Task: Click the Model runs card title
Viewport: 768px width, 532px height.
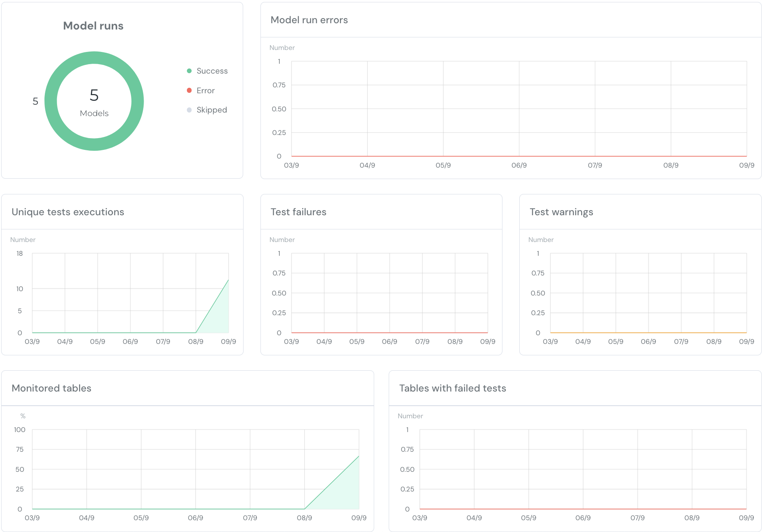Action: tap(93, 26)
